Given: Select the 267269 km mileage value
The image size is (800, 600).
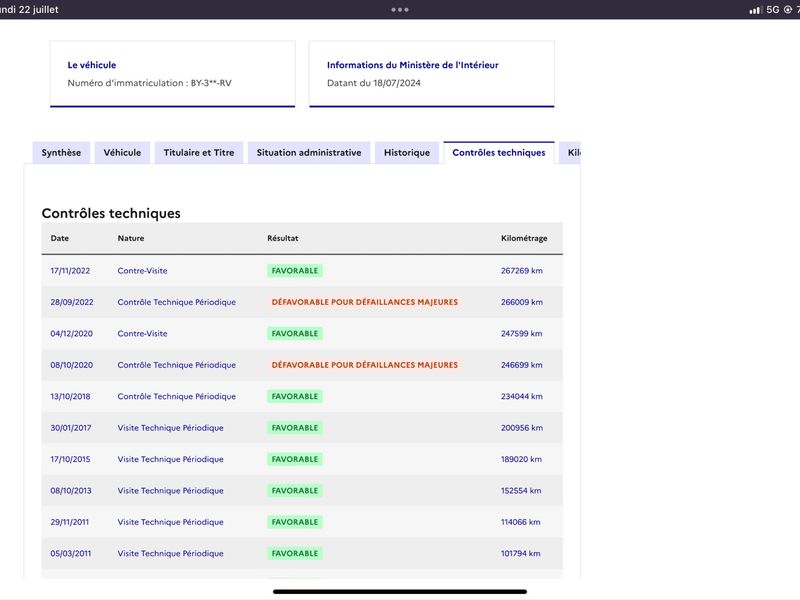Looking at the screenshot, I should click(x=521, y=271).
